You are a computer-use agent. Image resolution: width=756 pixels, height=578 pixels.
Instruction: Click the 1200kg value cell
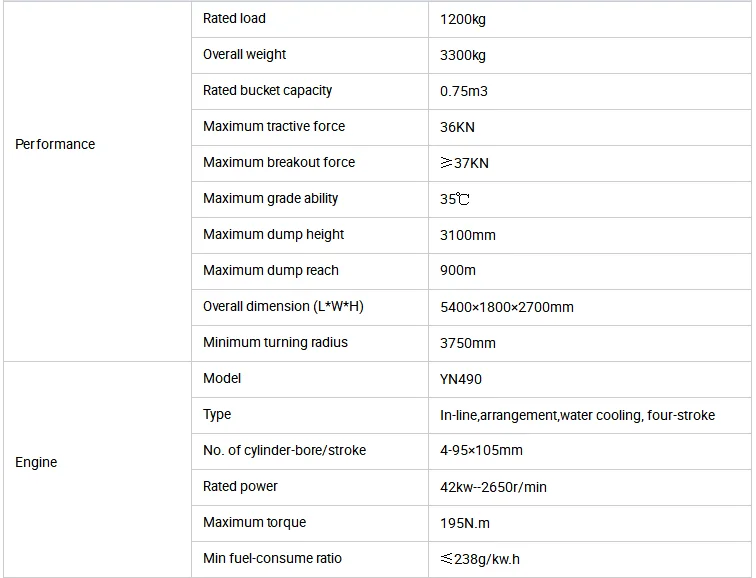463,19
